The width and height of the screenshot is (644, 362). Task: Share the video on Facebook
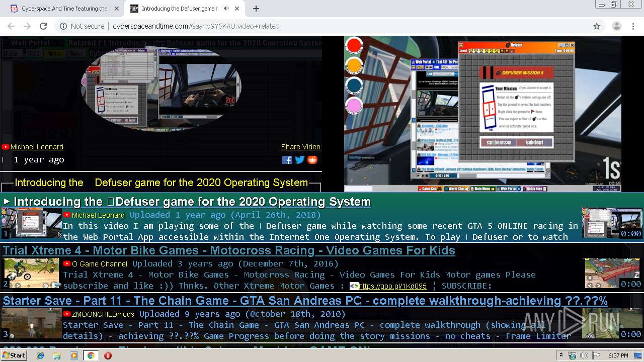click(287, 160)
